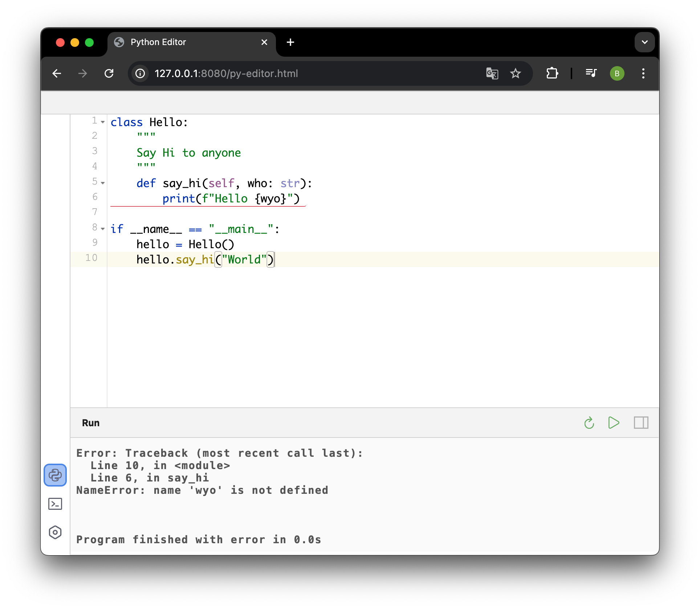Open the Chrome three-dot menu
The width and height of the screenshot is (700, 609).
[x=643, y=73]
